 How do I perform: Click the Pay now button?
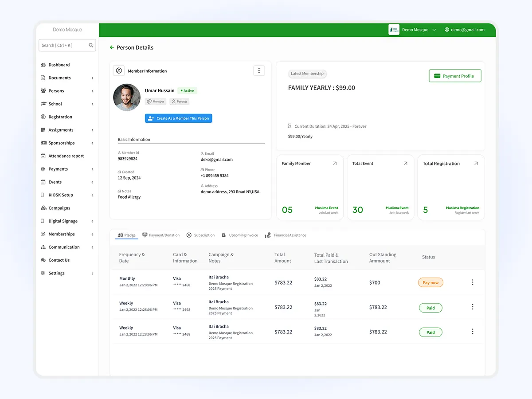[430, 282]
